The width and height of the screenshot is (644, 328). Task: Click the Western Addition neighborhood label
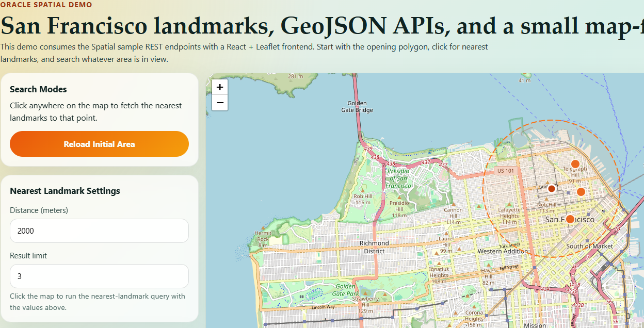point(503,251)
